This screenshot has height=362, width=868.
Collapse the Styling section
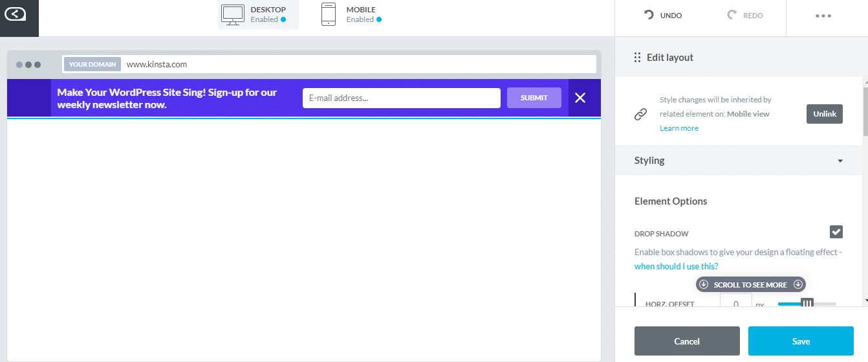coord(840,161)
